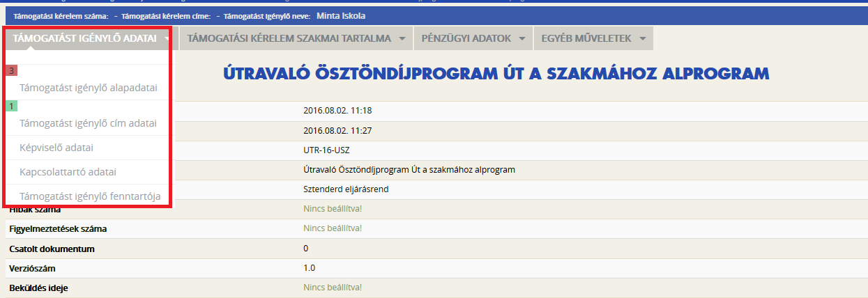Image resolution: width=868 pixels, height=298 pixels.
Task: Click the Támogatást igénylő neve header label
Action: (266, 15)
